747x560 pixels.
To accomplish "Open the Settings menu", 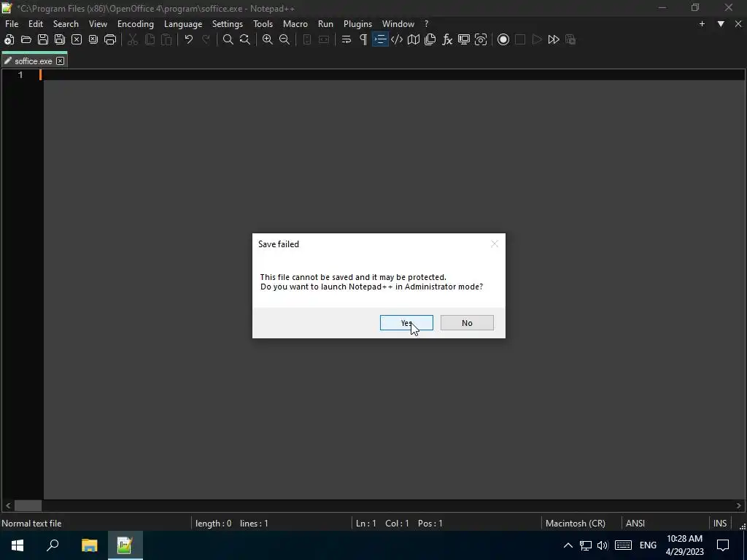I will click(x=228, y=24).
